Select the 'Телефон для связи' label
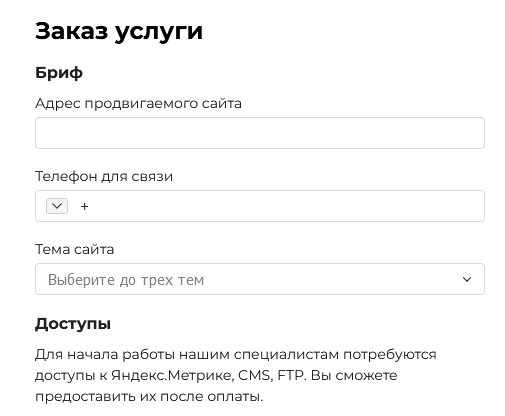 click(x=104, y=176)
